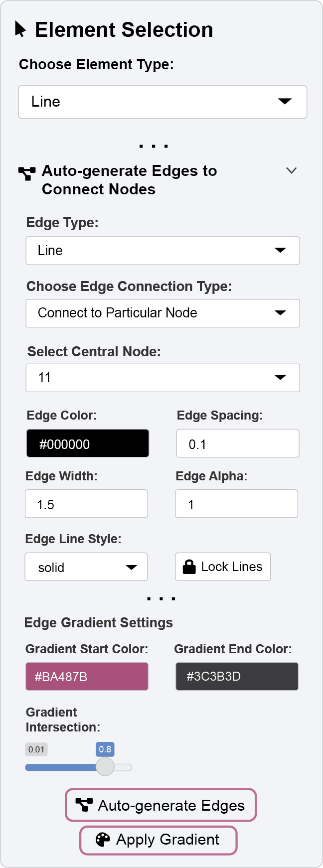The height and width of the screenshot is (868, 323).
Task: Click the network icon beside Auto-generate Edges heading
Action: coord(27,173)
